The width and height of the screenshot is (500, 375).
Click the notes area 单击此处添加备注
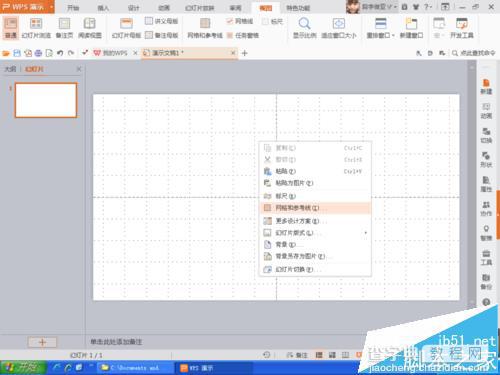[x=116, y=342]
